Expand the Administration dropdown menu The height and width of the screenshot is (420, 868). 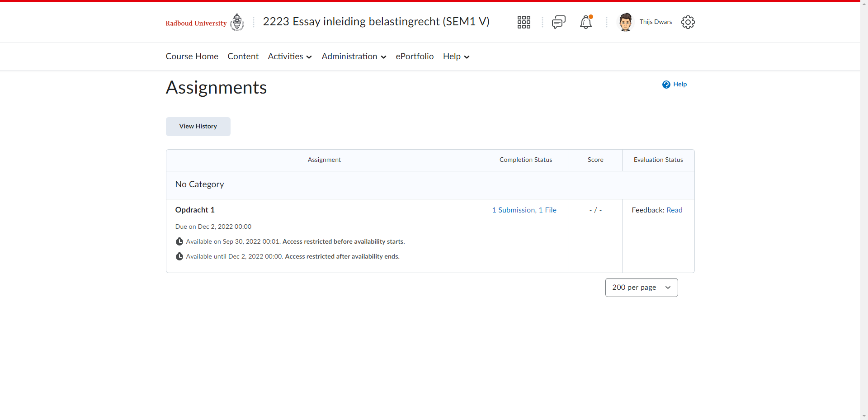pyautogui.click(x=354, y=57)
